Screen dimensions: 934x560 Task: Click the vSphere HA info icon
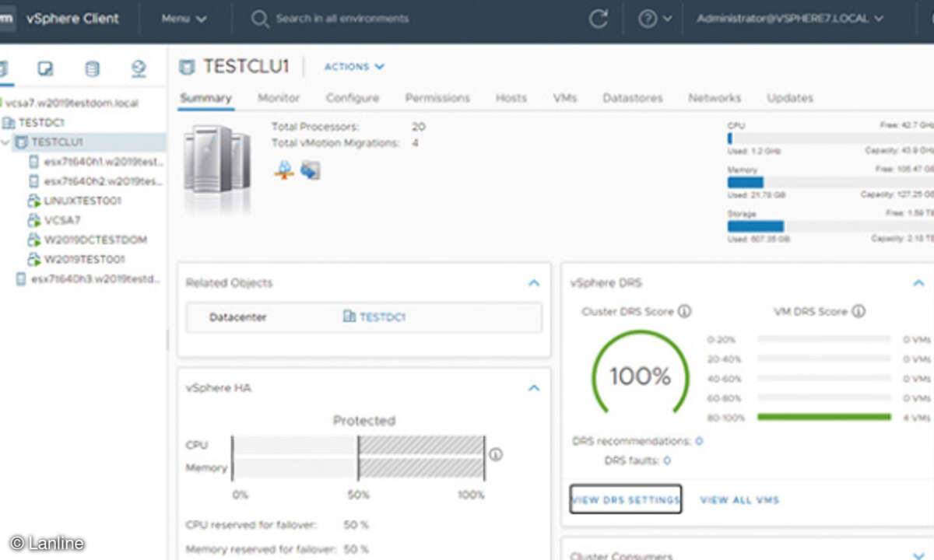495,454
